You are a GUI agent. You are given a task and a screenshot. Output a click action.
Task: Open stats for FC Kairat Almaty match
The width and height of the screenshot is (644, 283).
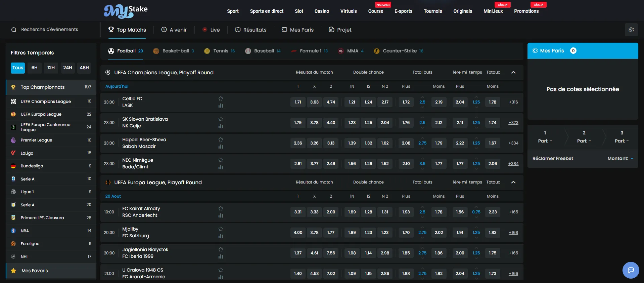221,215
